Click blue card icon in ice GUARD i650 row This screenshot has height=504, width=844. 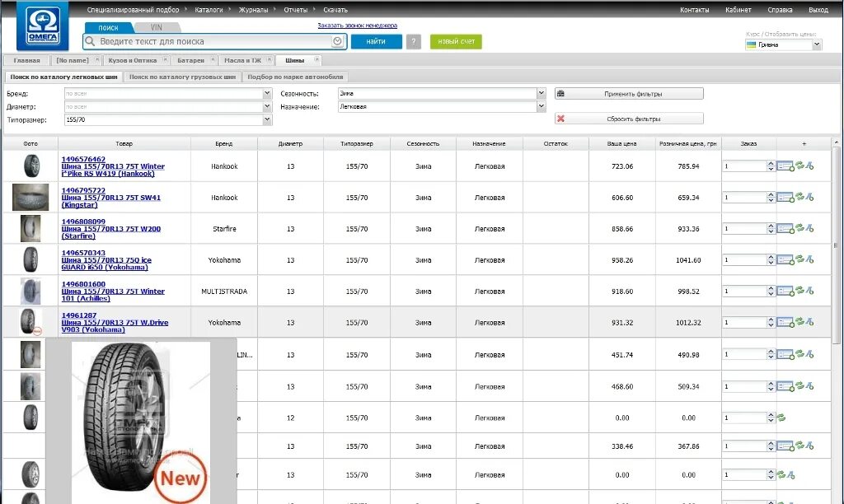click(x=785, y=260)
